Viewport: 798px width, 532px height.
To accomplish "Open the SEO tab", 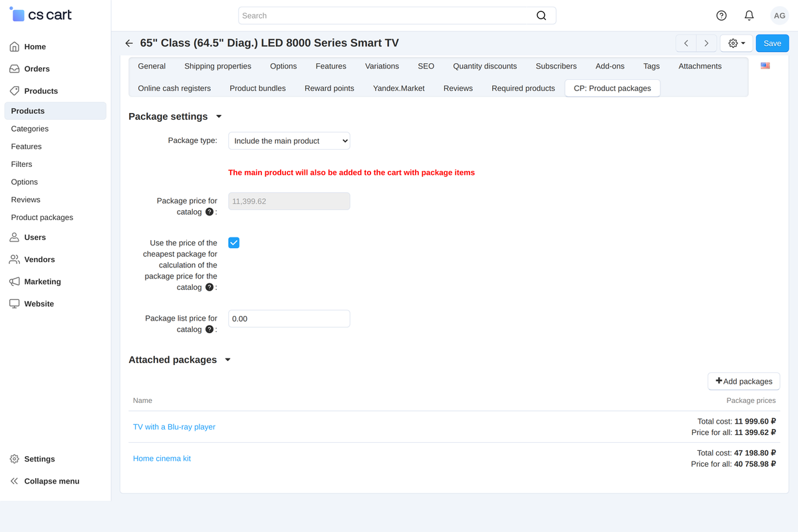I will tap(426, 66).
